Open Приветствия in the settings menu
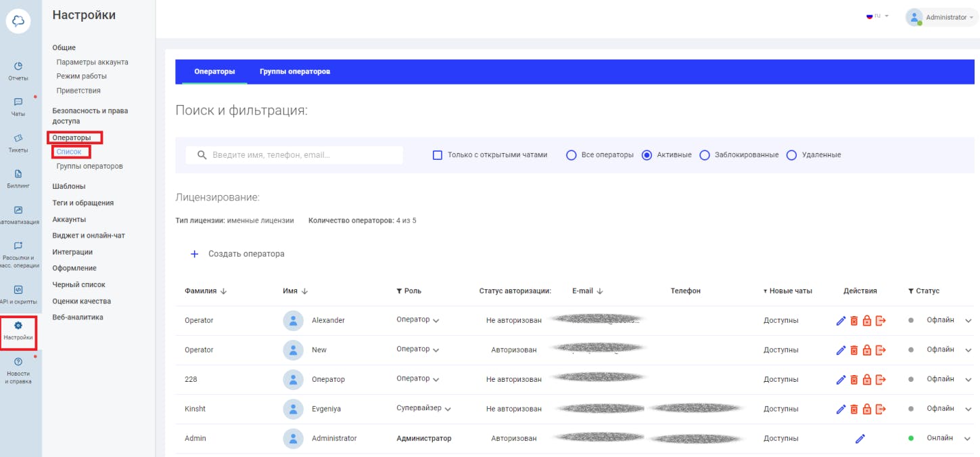 click(78, 91)
